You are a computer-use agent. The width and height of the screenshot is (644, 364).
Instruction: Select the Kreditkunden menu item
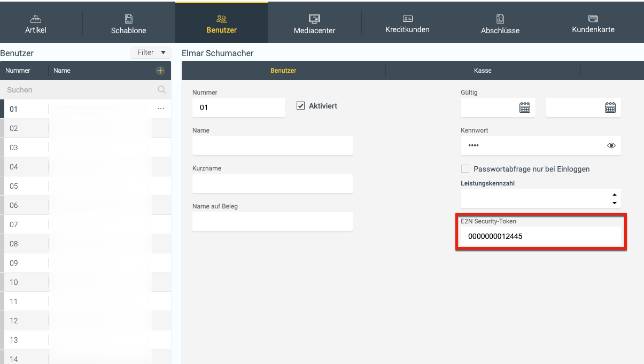[407, 24]
